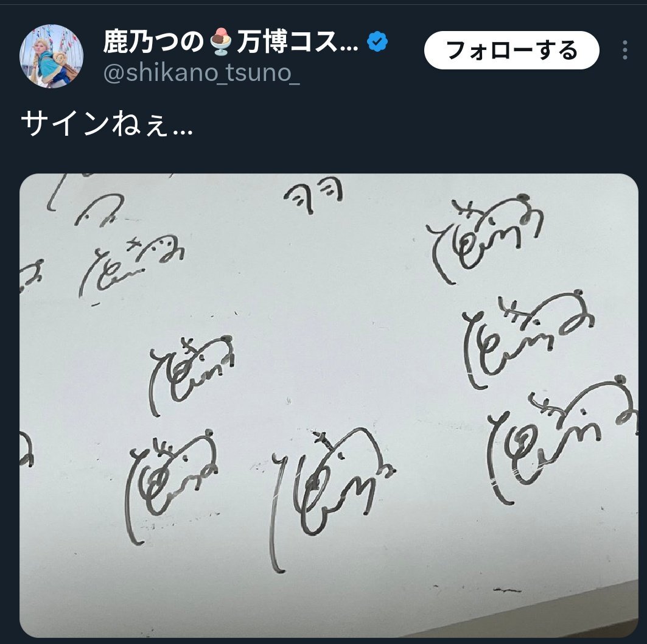Click the center-left signature above lower-left one
This screenshot has width=647, height=644.
click(191, 376)
